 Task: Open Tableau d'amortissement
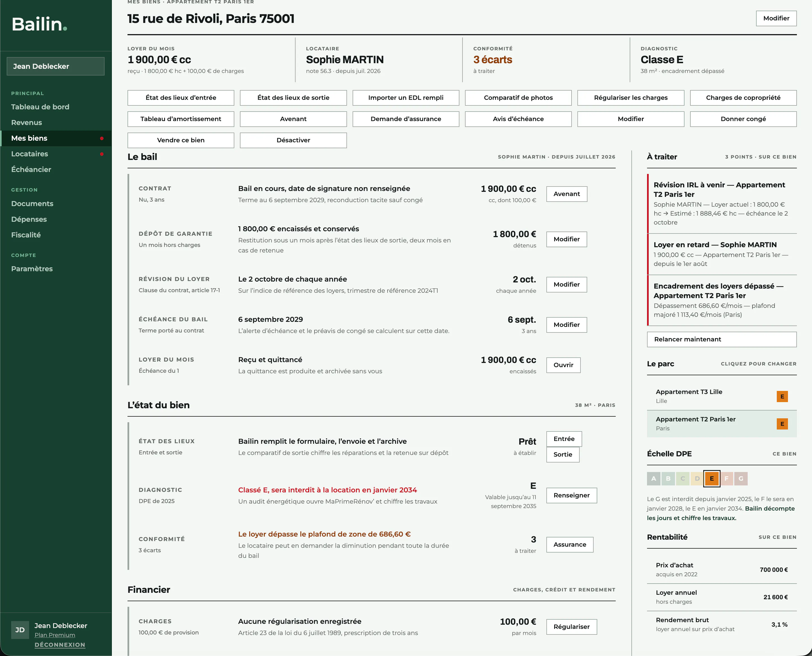pyautogui.click(x=181, y=119)
